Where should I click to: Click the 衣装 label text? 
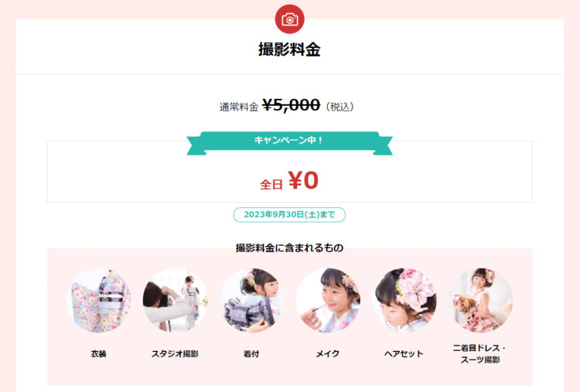click(99, 354)
